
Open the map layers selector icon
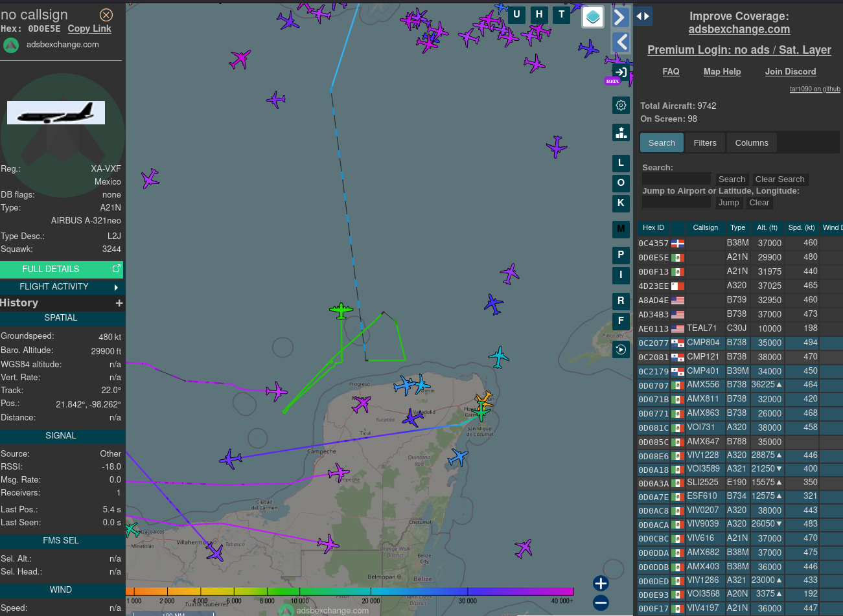593,17
